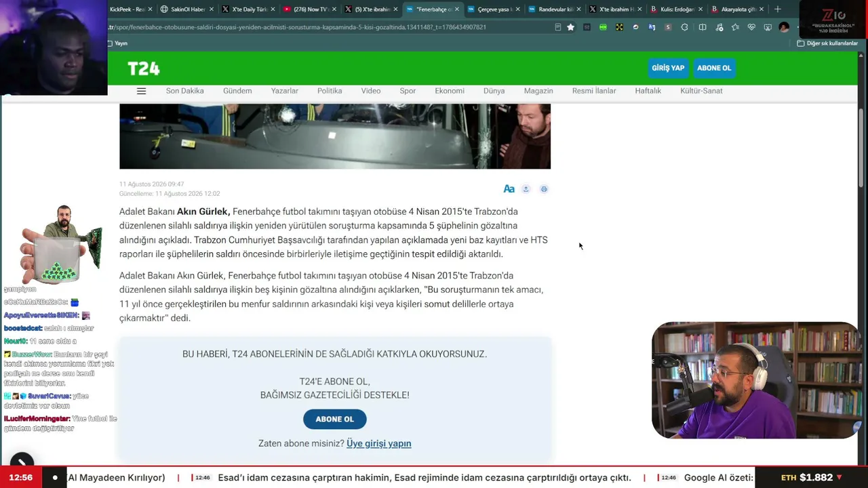Open the Ekonomi section
This screenshot has width=868, height=488.
[x=450, y=91]
